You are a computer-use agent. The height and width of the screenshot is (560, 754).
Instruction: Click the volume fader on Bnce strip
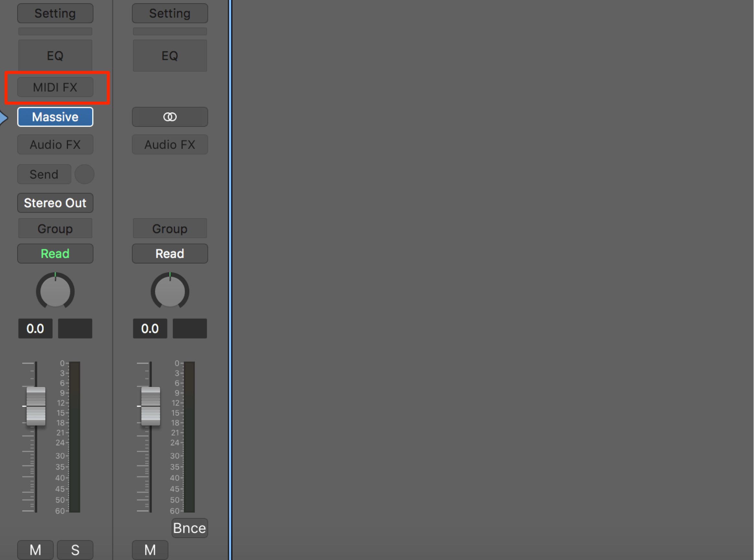(x=150, y=406)
